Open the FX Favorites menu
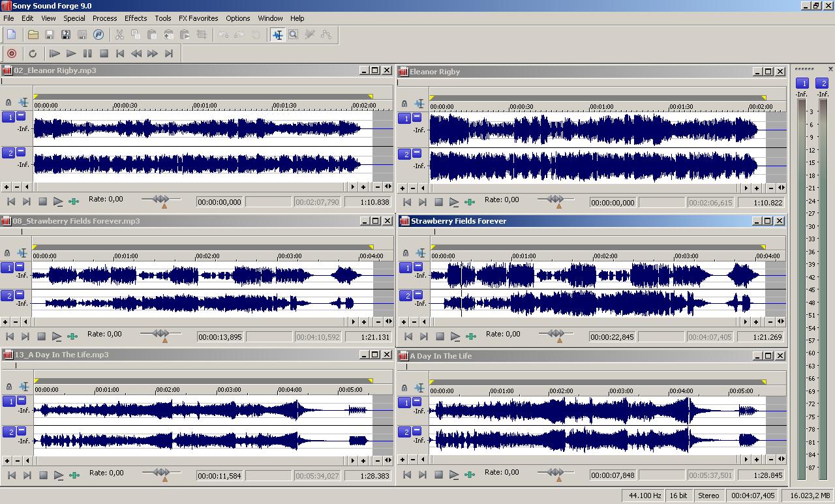Screen dimensions: 835x504 [198, 18]
